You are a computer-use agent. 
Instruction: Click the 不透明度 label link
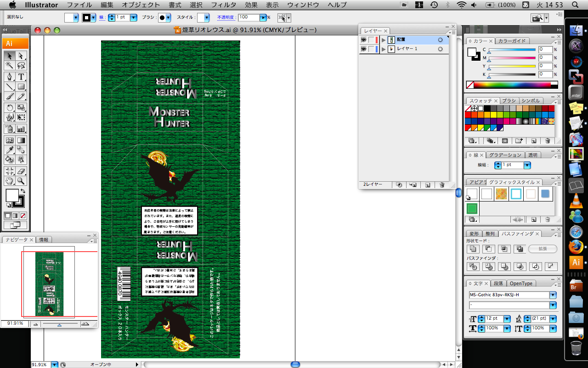[226, 17]
